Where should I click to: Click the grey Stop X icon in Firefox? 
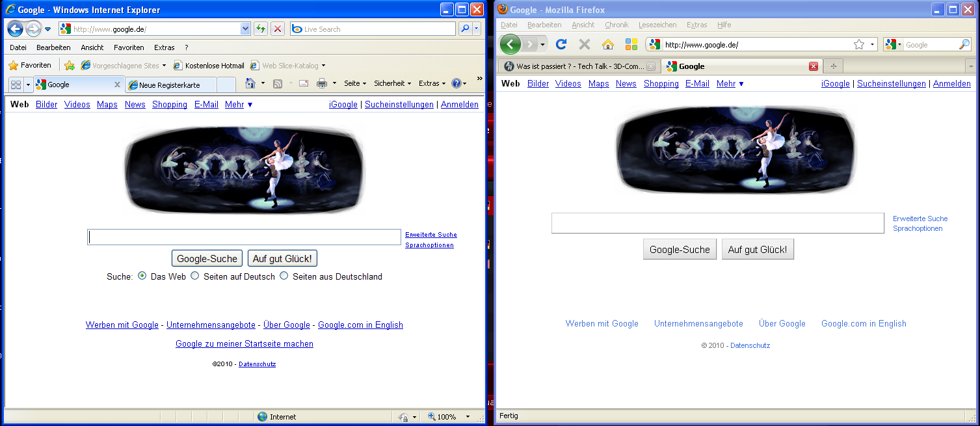tap(584, 44)
